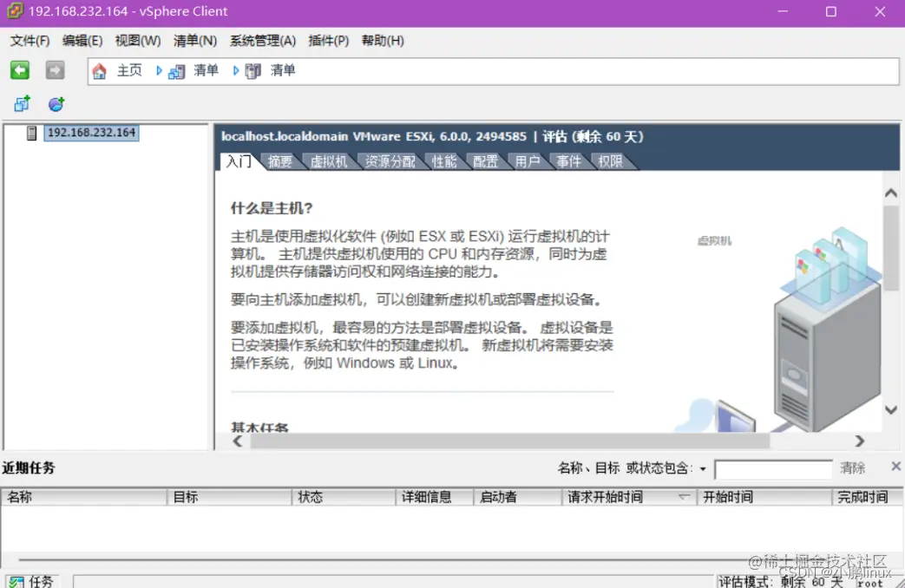Sort by the 名称 column header
The image size is (905, 588).
[x=84, y=497]
